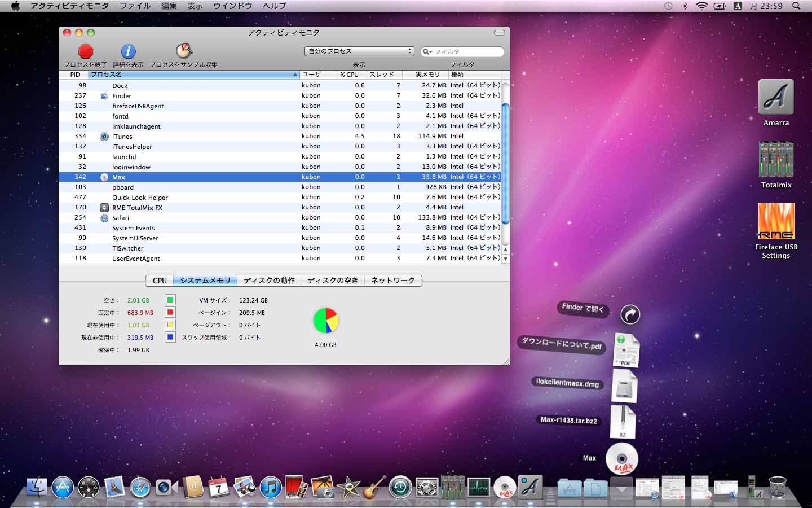Open the input source A menu icon
This screenshot has height=508, width=812.
pos(737,6)
